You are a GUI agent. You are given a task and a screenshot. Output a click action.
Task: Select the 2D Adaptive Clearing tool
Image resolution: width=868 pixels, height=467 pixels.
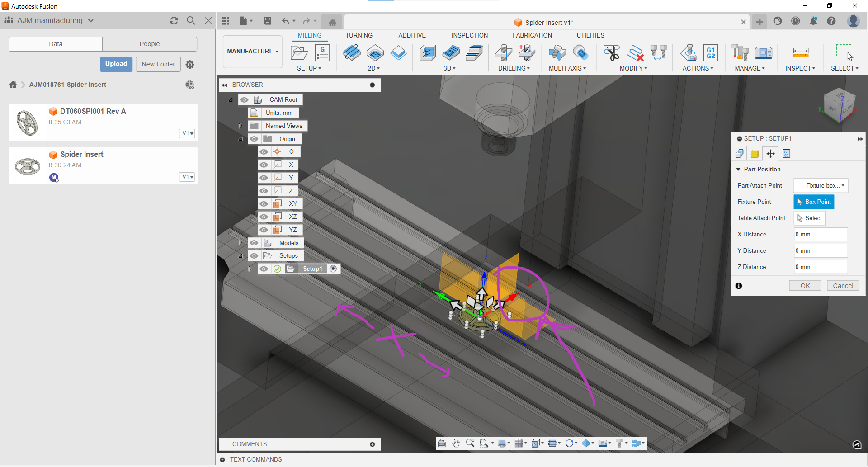352,53
